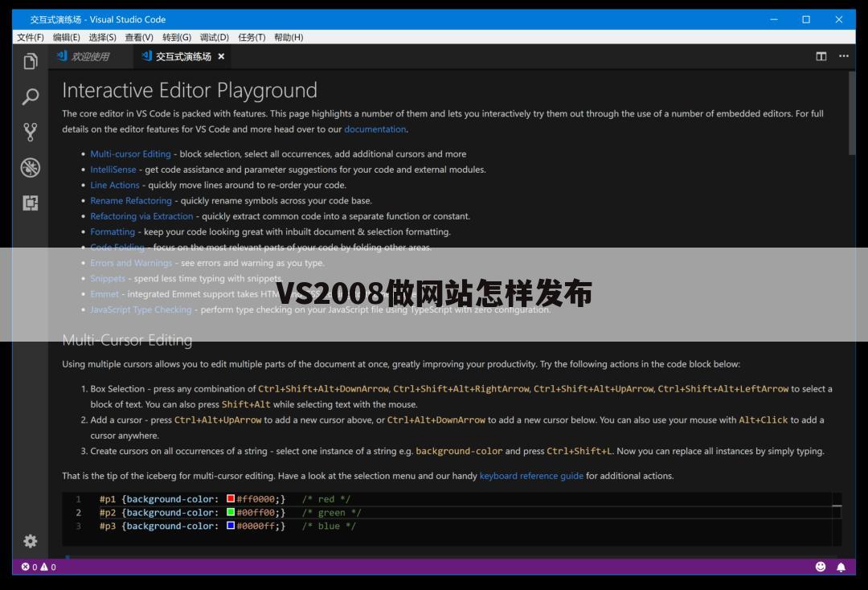Open the editor More Actions menu
868x590 pixels.
(x=844, y=56)
